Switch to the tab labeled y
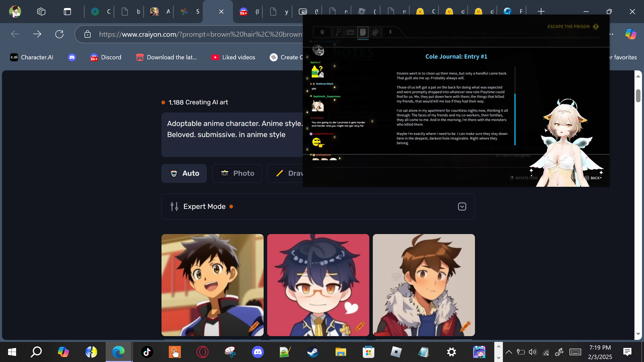 coord(278,12)
